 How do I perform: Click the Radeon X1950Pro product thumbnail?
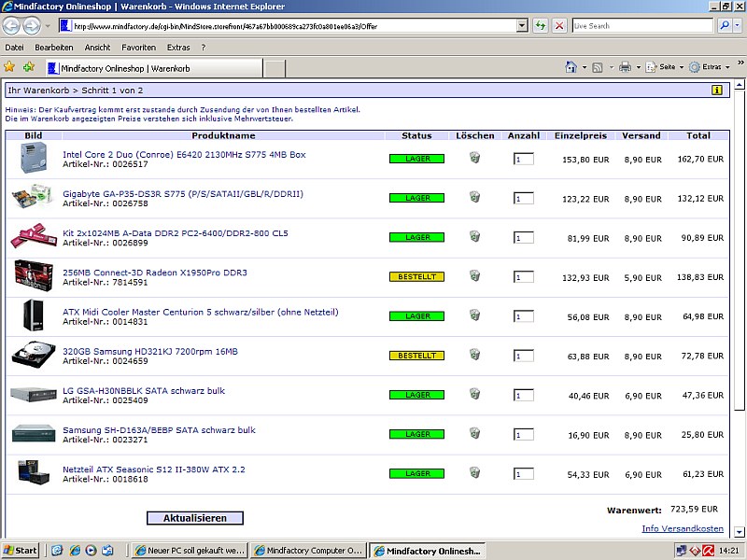[x=34, y=275]
